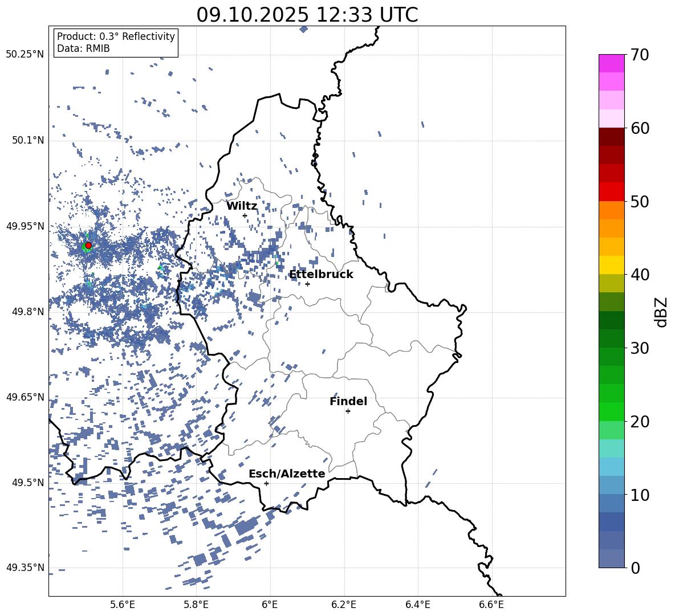
Task: Click the magenta top colorbar segment
Action: coord(611,64)
